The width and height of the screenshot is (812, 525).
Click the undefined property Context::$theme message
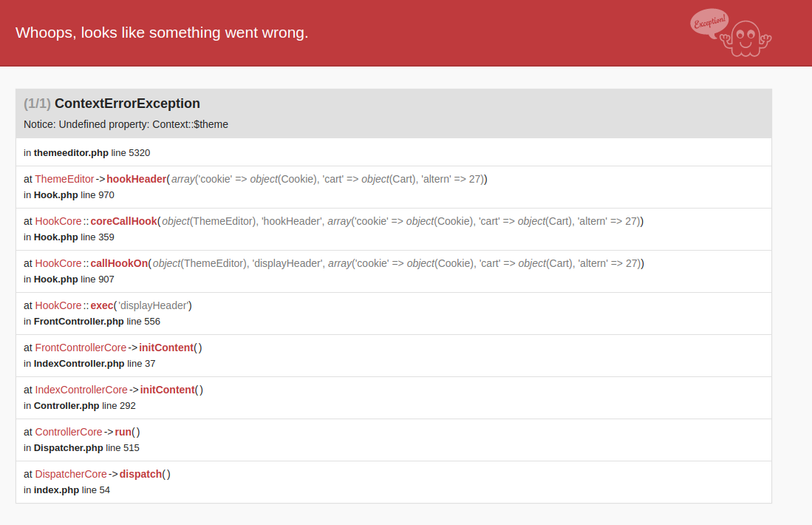pos(126,124)
